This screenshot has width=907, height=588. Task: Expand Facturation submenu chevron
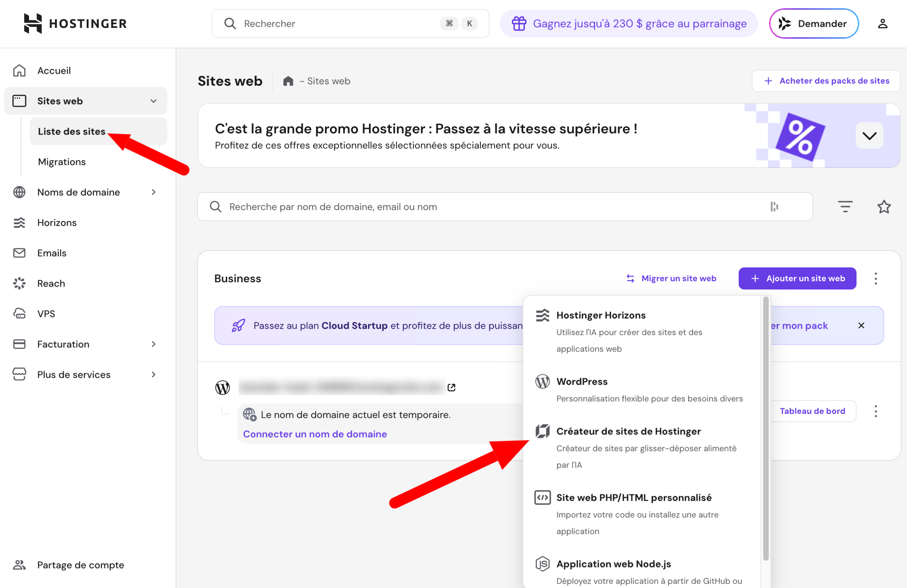tap(153, 344)
